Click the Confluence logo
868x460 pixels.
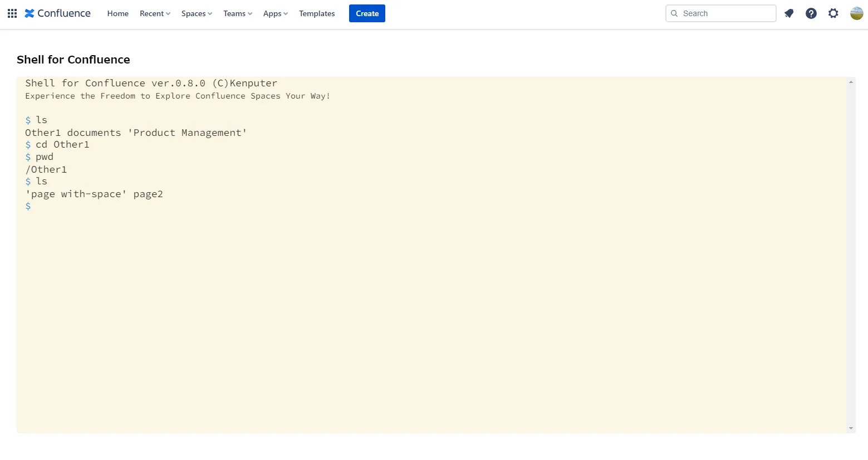pyautogui.click(x=57, y=13)
